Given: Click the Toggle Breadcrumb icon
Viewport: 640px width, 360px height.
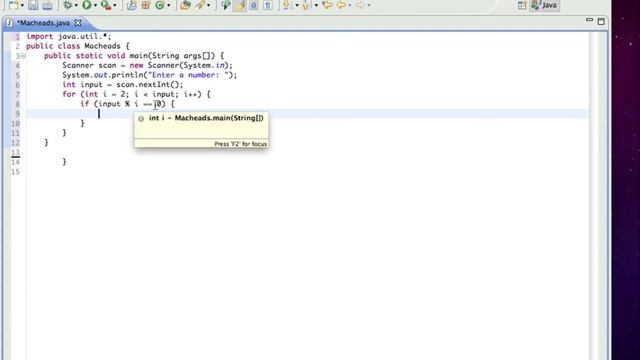Looking at the screenshot, I should (x=226, y=5).
